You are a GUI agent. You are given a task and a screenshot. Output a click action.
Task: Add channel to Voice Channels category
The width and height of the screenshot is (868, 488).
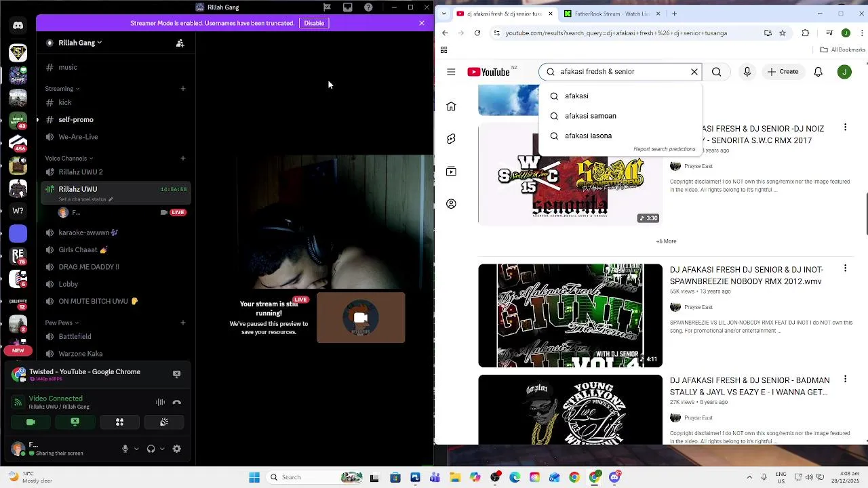click(x=183, y=159)
